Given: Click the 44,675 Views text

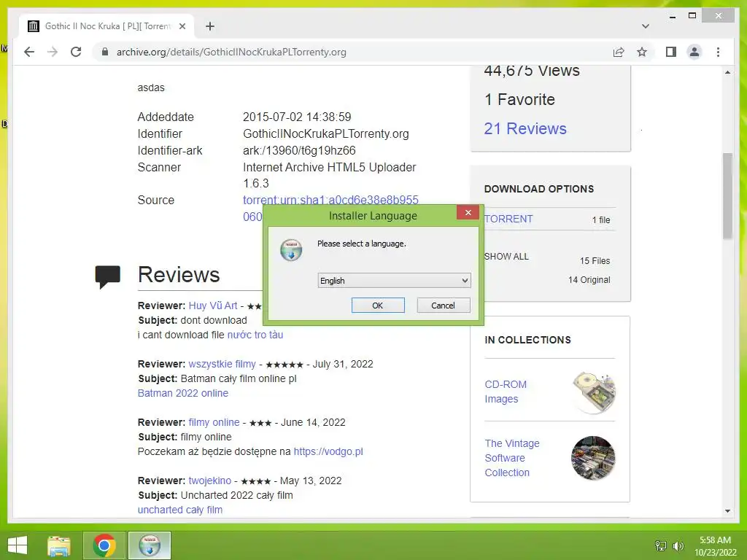Looking at the screenshot, I should pos(532,71).
